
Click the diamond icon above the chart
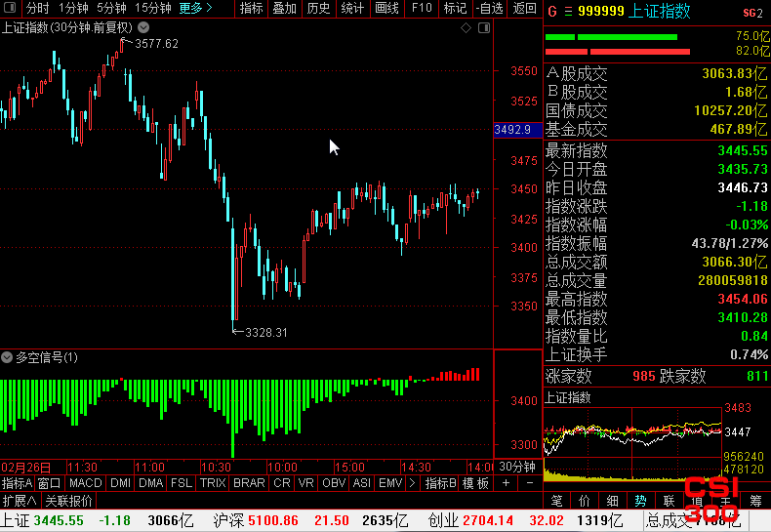click(x=466, y=28)
